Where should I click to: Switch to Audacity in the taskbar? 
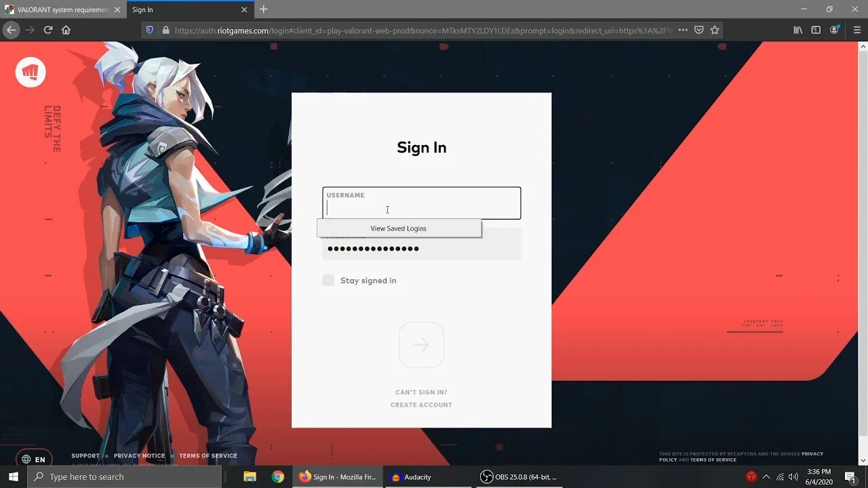point(429,476)
